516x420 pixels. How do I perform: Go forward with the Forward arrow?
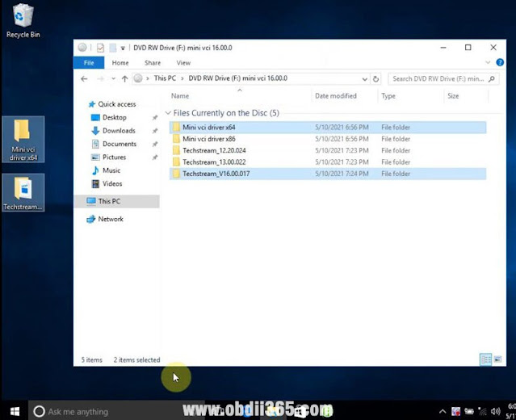click(101, 78)
